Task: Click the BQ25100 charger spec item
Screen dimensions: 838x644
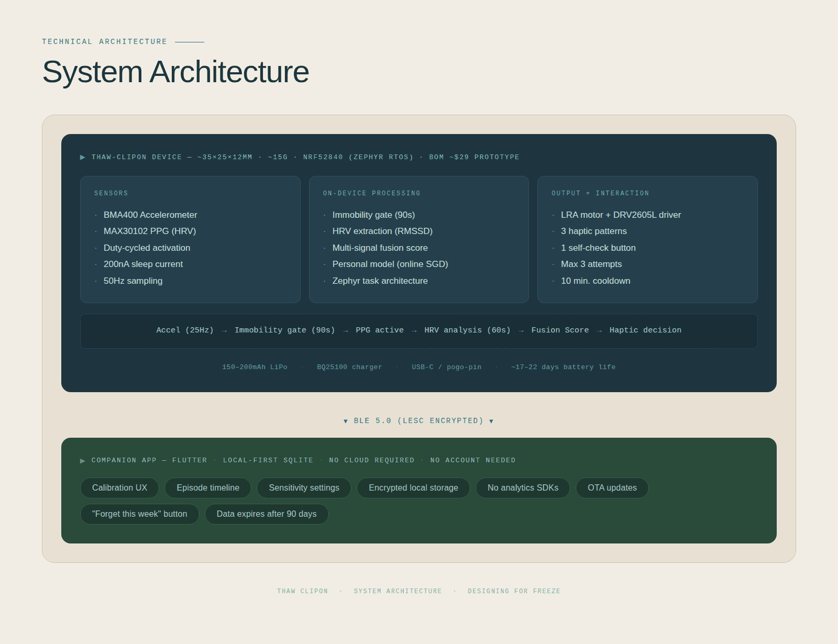Action: pos(349,367)
